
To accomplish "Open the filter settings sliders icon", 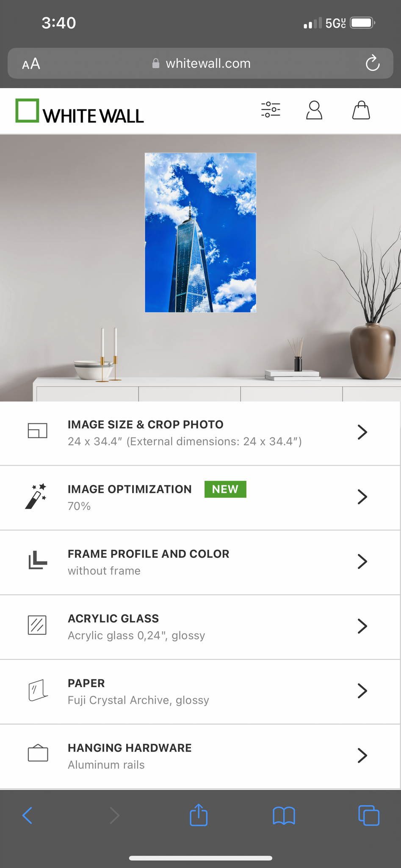I will 271,110.
